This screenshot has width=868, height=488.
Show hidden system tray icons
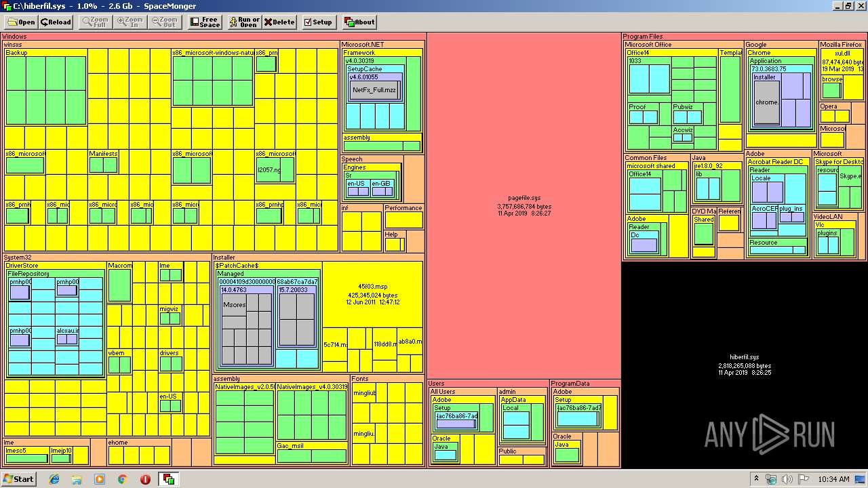pyautogui.click(x=756, y=479)
